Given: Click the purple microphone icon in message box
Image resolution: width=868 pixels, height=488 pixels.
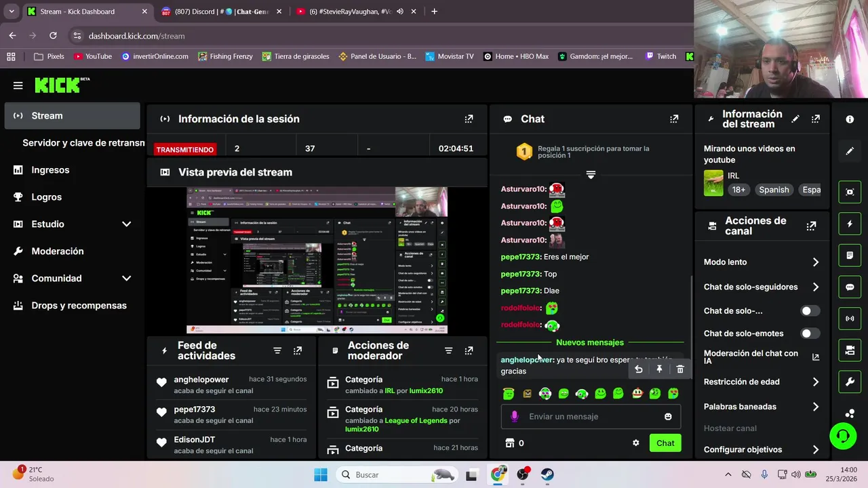Looking at the screenshot, I should pos(515,416).
